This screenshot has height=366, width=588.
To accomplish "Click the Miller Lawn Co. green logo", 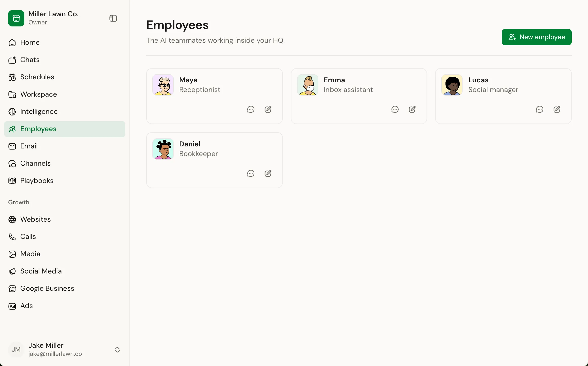I will (x=16, y=18).
